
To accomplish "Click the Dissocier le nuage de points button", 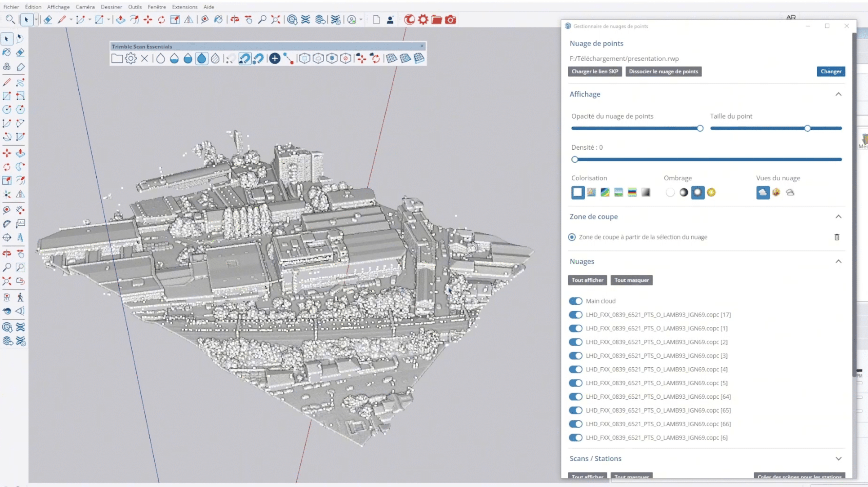I will click(663, 71).
